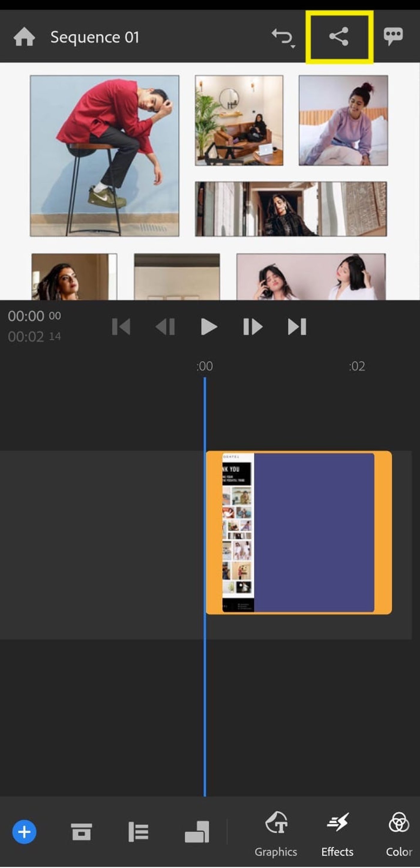Jump to start of sequence
Screen dimensions: 420x868
[121, 327]
